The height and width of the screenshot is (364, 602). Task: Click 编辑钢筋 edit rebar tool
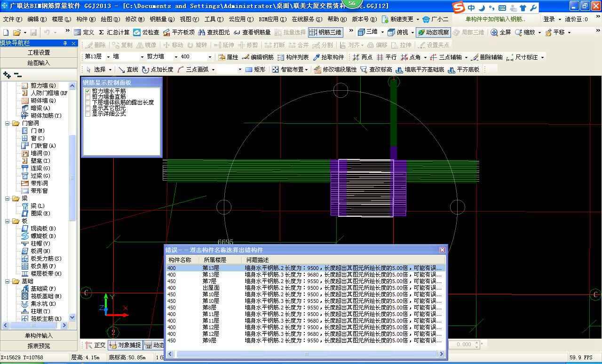[258, 57]
